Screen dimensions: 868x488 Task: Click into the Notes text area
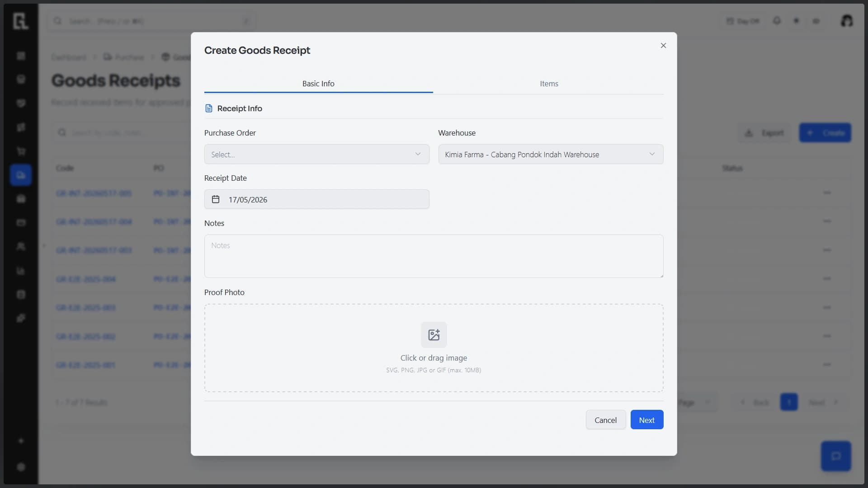point(434,256)
